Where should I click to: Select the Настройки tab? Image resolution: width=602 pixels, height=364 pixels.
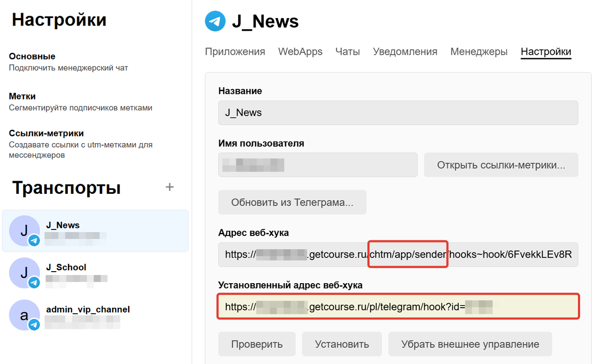click(x=546, y=51)
